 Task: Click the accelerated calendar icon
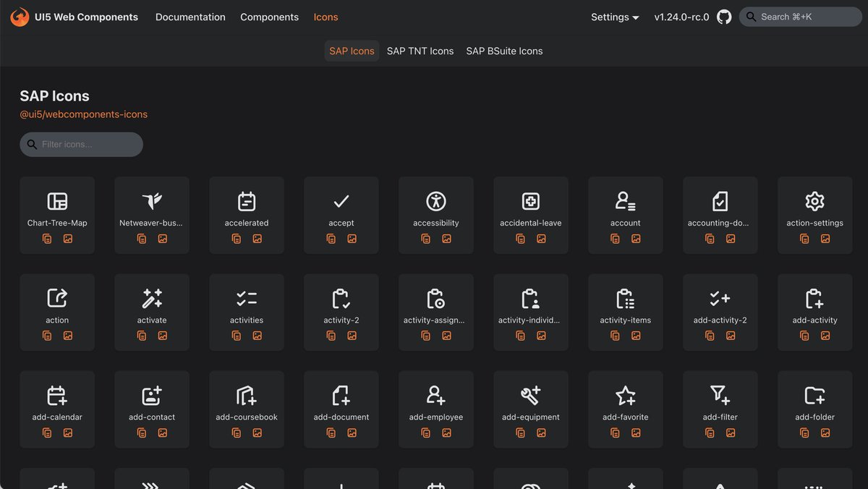247,201
